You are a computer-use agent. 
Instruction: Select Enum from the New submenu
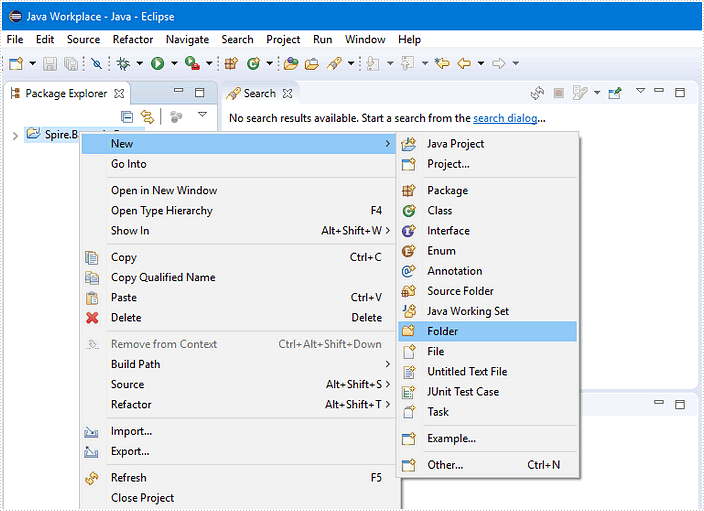point(487,251)
